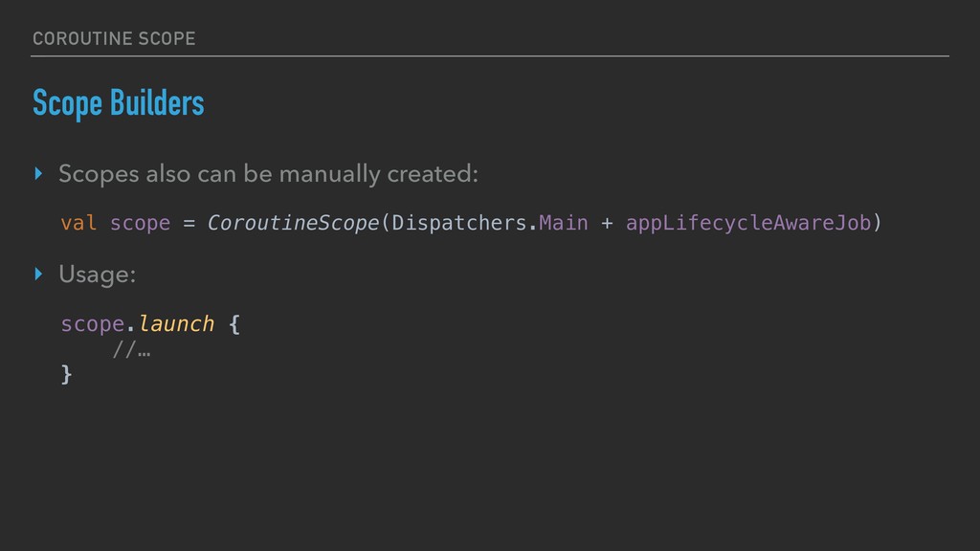Click the horizontal divider line under the header
This screenshot has height=551, width=980.
point(490,55)
